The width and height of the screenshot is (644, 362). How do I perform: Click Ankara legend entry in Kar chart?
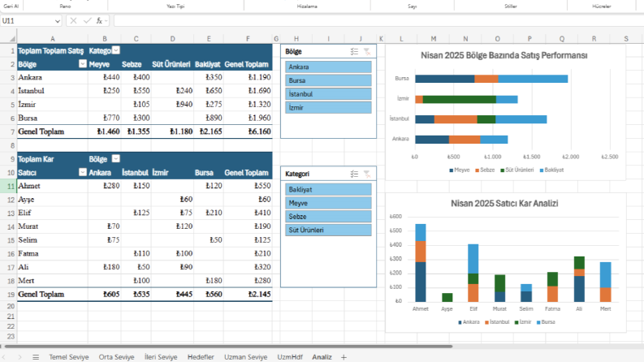point(469,322)
